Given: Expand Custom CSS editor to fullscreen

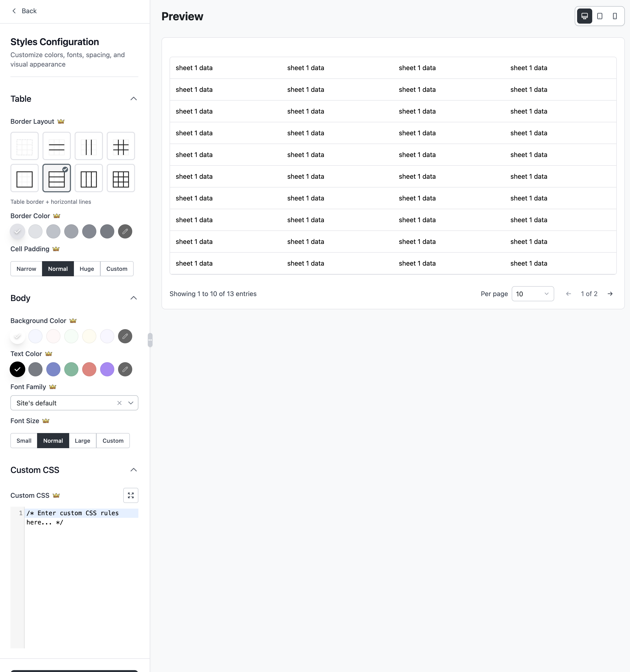Looking at the screenshot, I should [x=131, y=496].
